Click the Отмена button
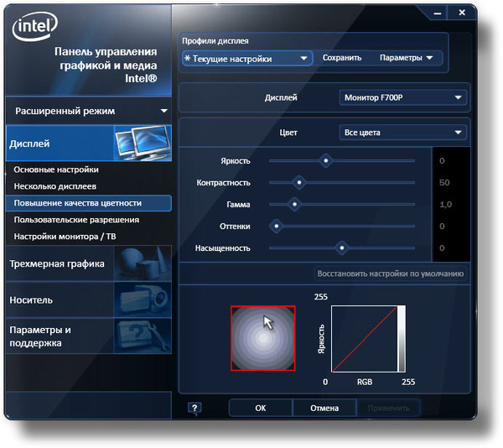This screenshot has height=448, width=503. 324,408
